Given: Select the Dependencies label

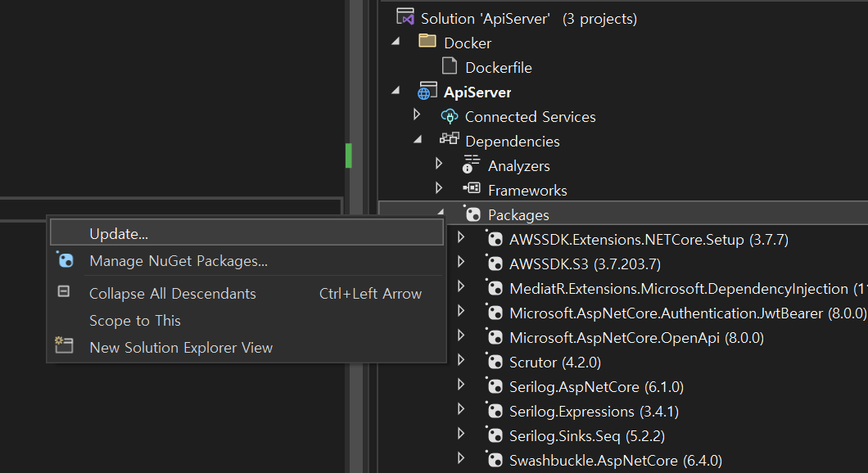Looking at the screenshot, I should [512, 142].
